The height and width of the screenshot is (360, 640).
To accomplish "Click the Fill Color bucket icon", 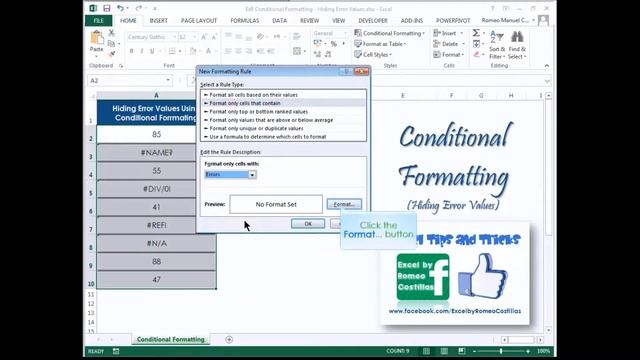I will point(193,51).
